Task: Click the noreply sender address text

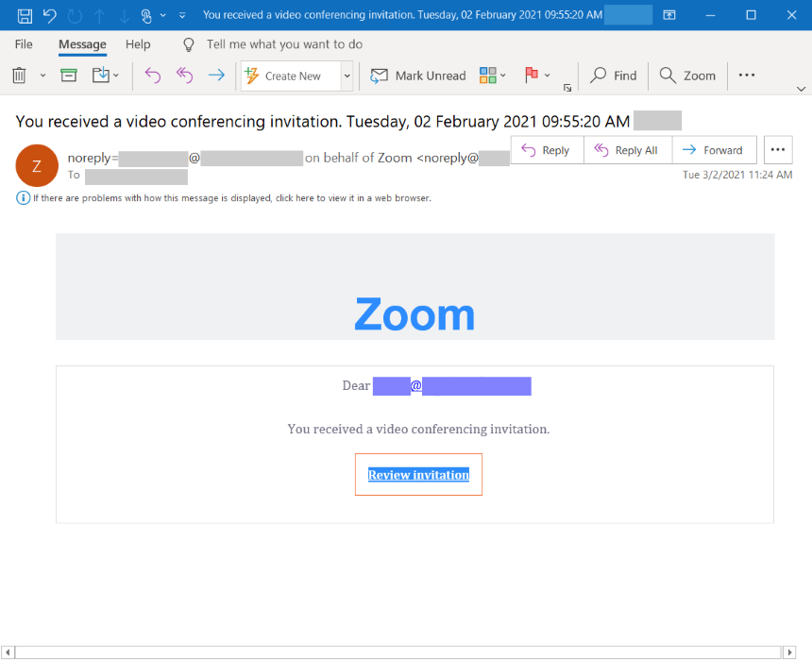Action: point(288,158)
